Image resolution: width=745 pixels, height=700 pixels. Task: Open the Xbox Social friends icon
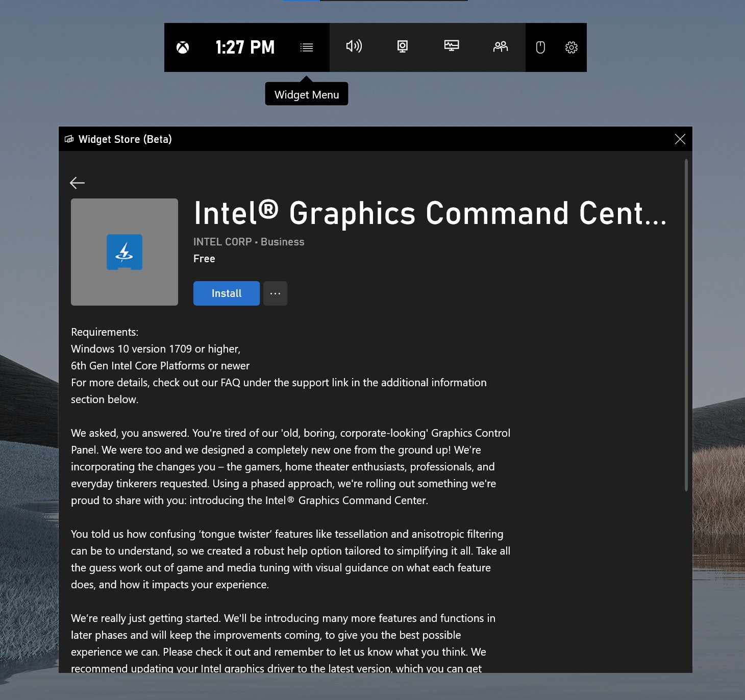[x=501, y=47]
